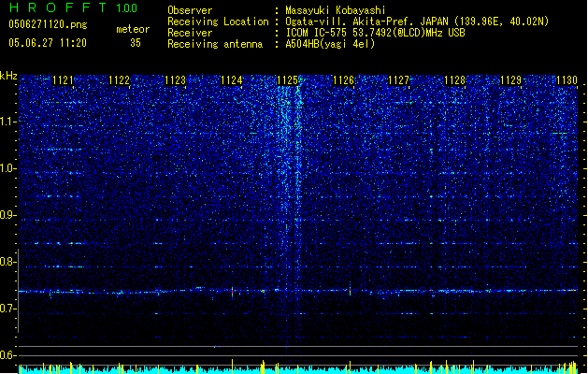Screen dimensions: 588x374
Task: Click the 0.9 kHz frequency axis label
Action: (x=8, y=215)
